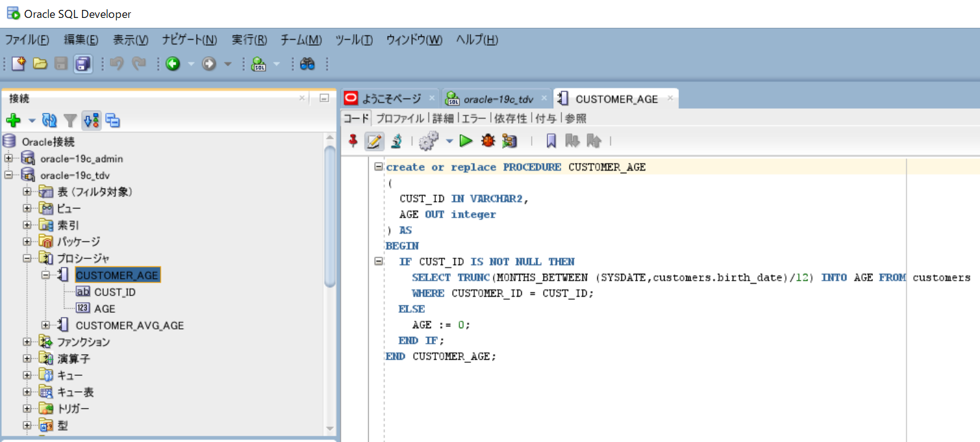Click the Connections panel vertical scrollbar

tap(330, 216)
